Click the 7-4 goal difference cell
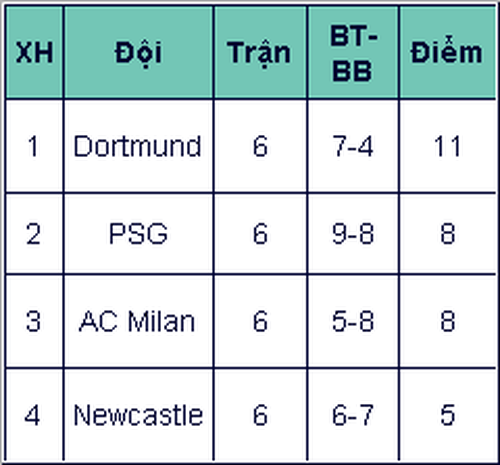 tap(353, 146)
